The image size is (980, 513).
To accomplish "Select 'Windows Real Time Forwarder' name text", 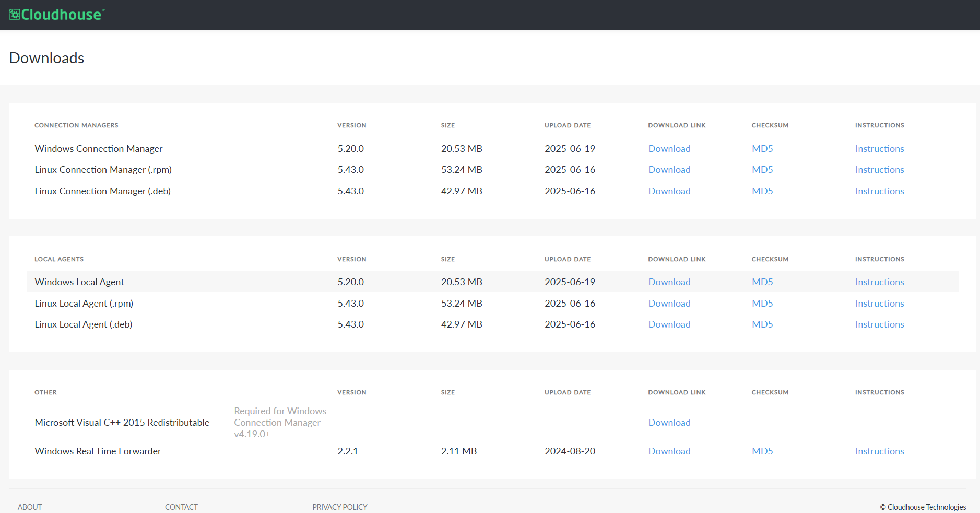I will coord(98,451).
